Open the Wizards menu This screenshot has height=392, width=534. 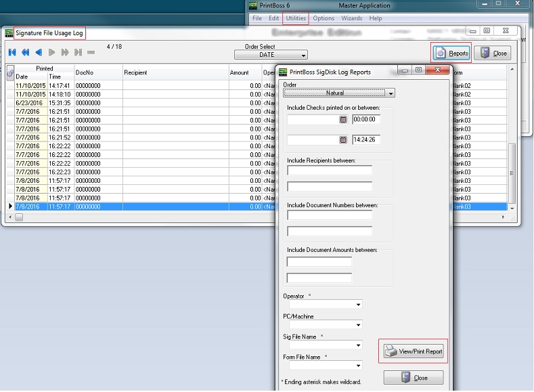(x=351, y=18)
